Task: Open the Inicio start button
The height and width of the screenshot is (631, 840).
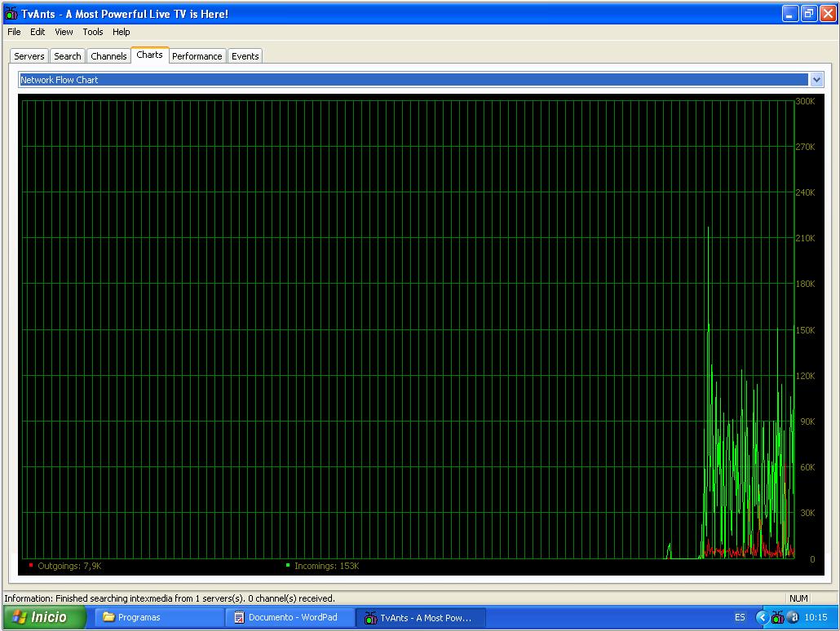Action: pos(44,617)
